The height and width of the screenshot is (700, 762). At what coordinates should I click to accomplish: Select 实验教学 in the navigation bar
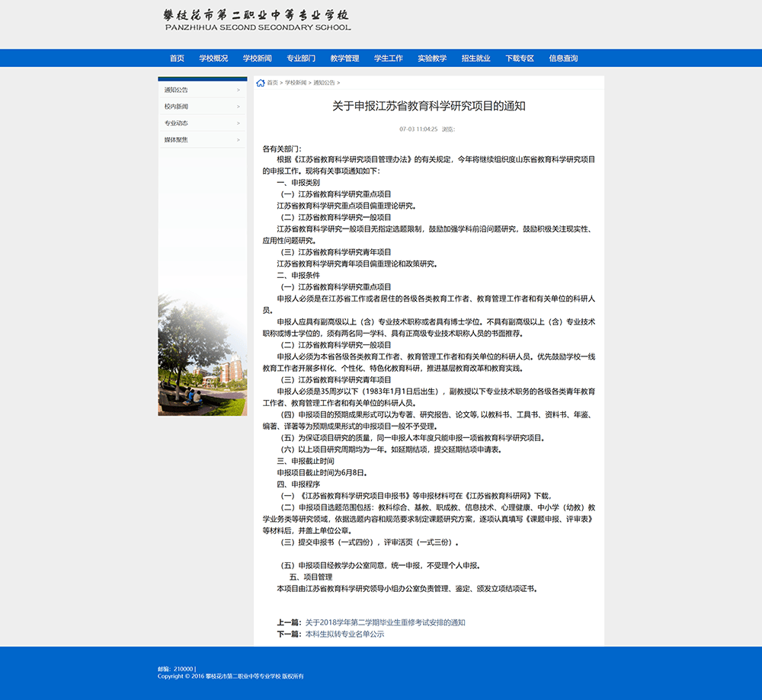click(x=432, y=57)
